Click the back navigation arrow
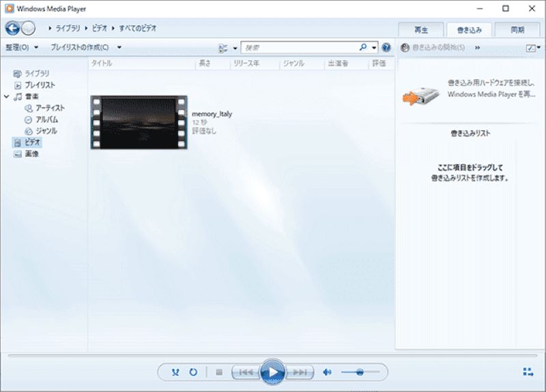Image resolution: width=546 pixels, height=392 pixels. point(12,28)
